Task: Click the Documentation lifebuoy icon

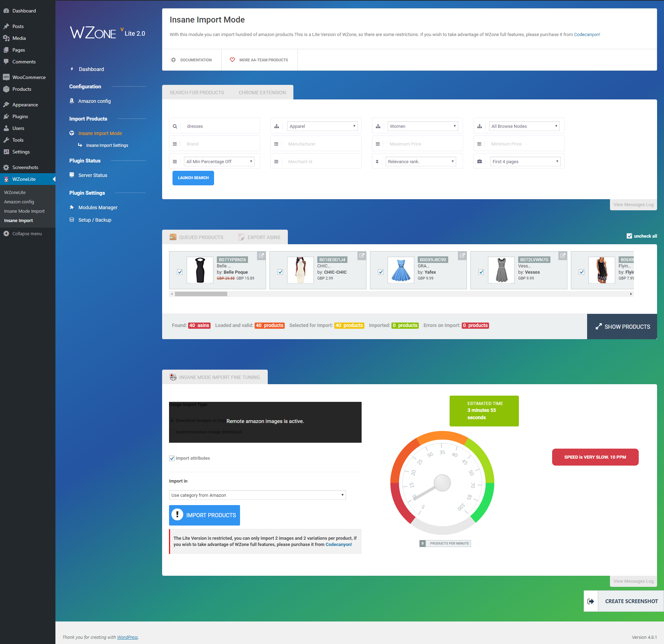Action: (x=174, y=60)
